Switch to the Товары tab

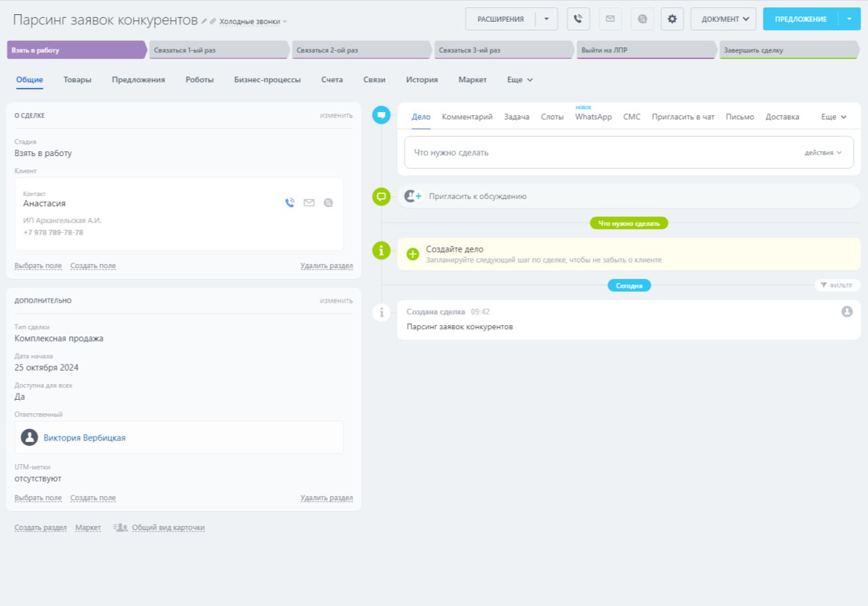pos(77,79)
